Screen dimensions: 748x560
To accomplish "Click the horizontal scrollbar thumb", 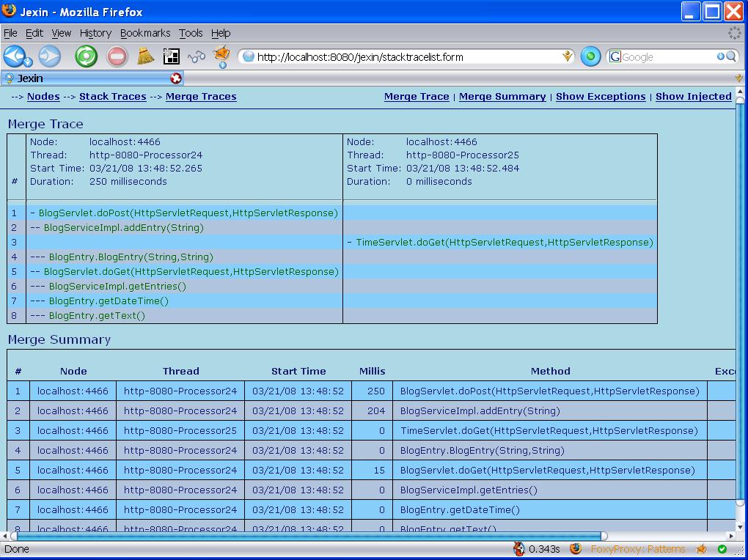I will (x=309, y=536).
